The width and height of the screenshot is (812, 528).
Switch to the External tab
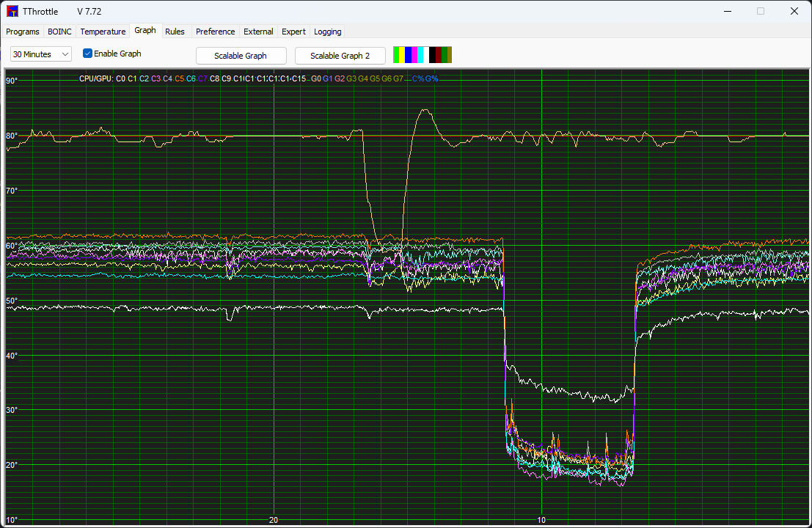(258, 32)
